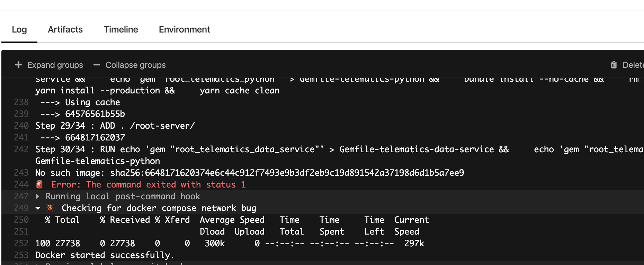Click the plus icon next to Expand groups
The width and height of the screenshot is (644, 265).
pos(18,65)
